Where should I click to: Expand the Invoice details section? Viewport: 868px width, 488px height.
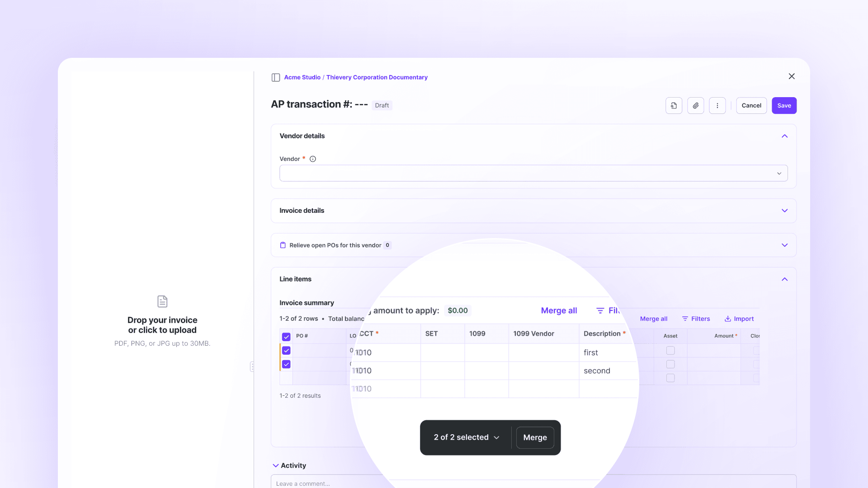(784, 211)
